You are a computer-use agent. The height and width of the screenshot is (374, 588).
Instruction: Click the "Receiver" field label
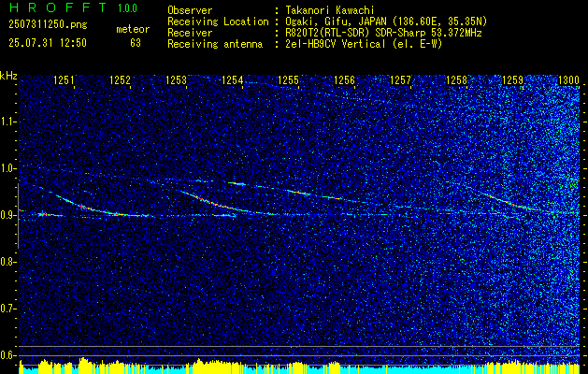190,33
